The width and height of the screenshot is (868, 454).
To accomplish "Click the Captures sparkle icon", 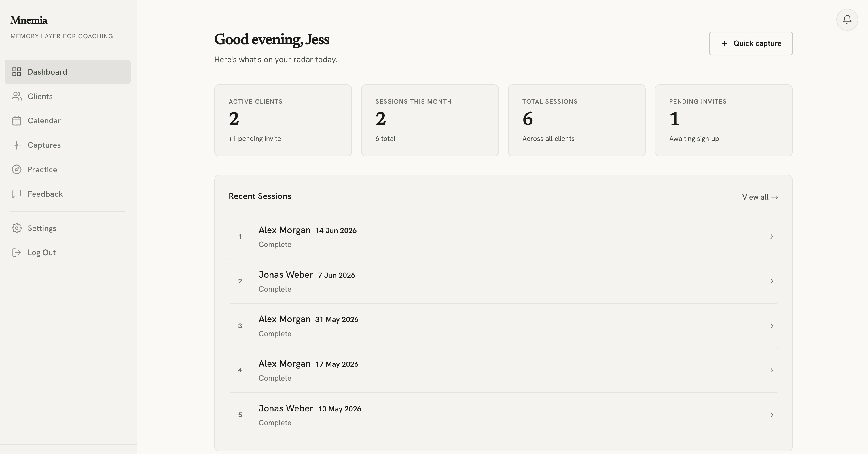I will 16,145.
